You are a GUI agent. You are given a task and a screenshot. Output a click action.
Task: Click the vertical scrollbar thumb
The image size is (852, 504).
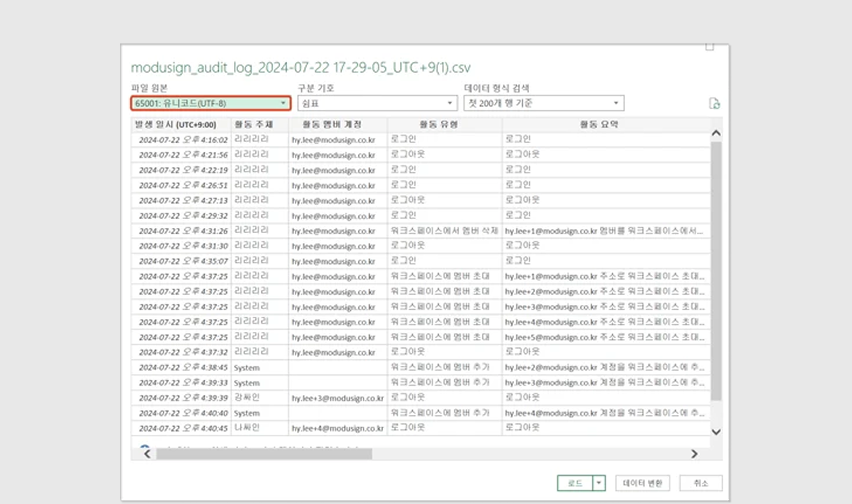(x=716, y=270)
